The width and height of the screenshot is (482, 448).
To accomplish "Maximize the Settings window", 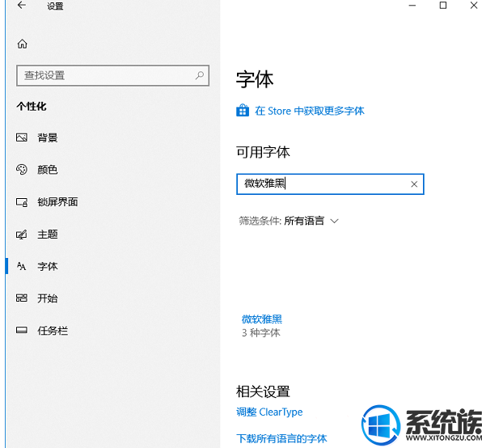I will (x=443, y=5).
